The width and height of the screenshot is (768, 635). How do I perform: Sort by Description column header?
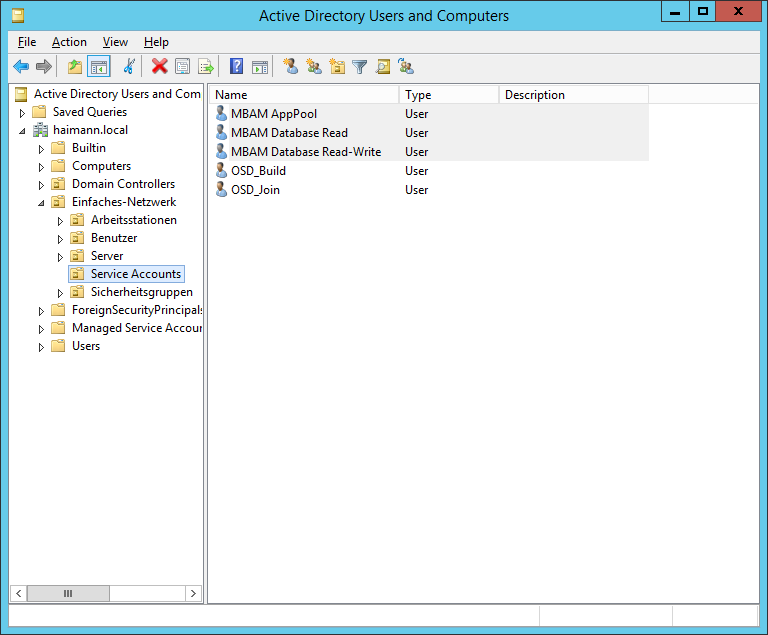(x=574, y=95)
